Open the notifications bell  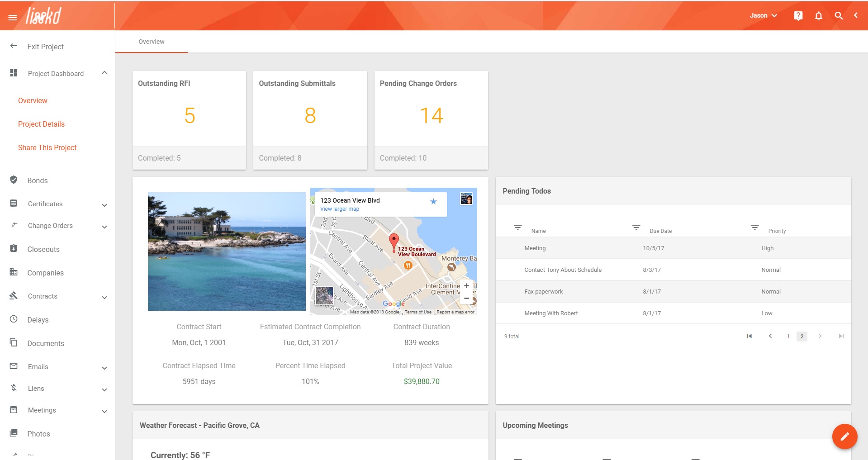pyautogui.click(x=819, y=16)
